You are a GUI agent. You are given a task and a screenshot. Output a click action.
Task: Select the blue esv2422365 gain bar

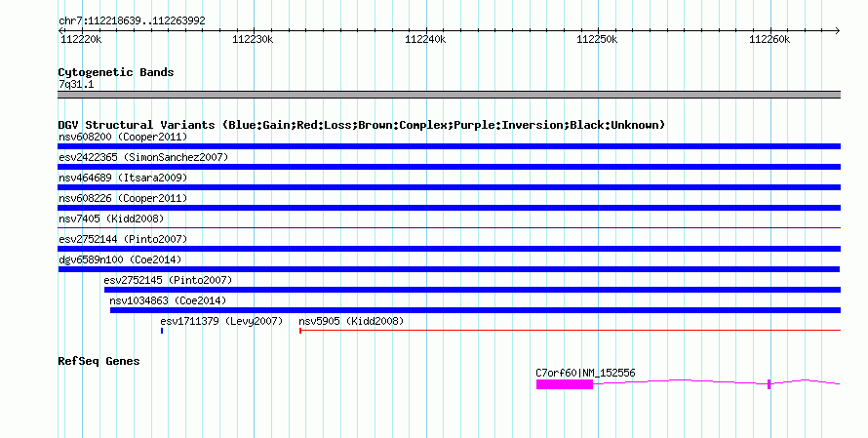pyautogui.click(x=449, y=167)
